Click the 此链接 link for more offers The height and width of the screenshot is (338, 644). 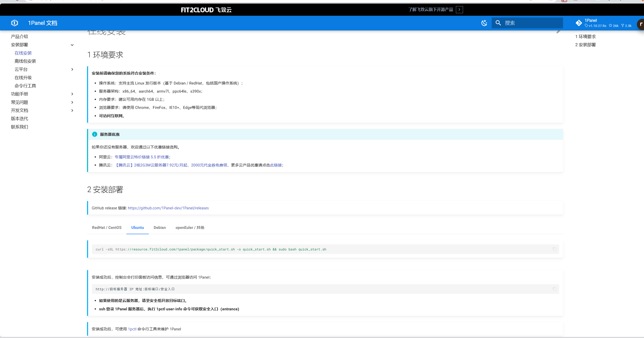click(x=276, y=165)
